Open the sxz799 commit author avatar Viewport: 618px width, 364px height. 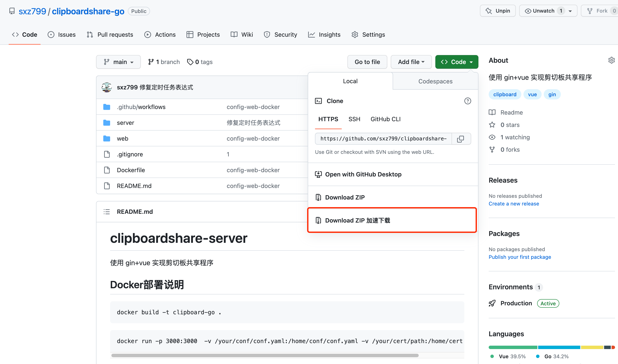[107, 87]
